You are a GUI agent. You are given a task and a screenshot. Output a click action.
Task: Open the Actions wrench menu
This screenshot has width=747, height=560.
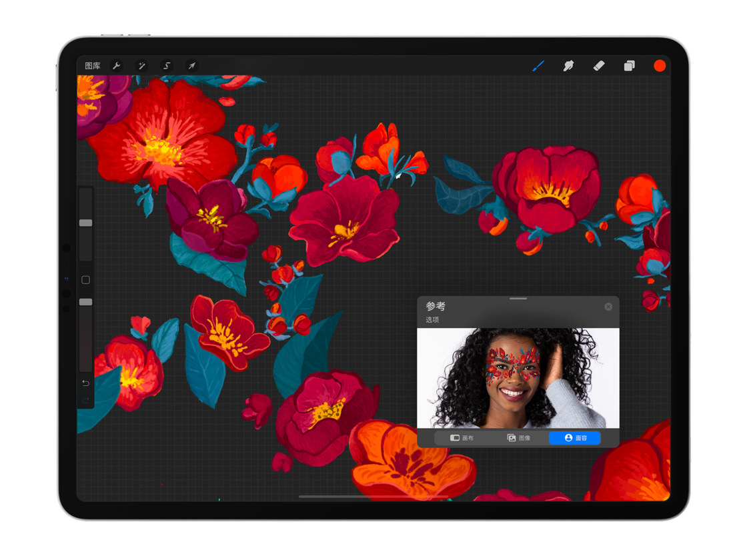pyautogui.click(x=116, y=66)
